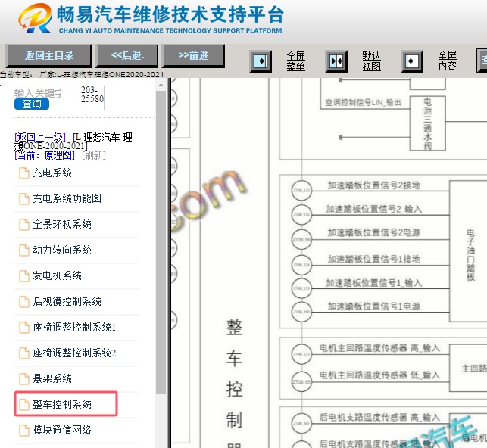Click the 畅易汽车维修技术支持平台 title
Viewport: 487px width, 448px height.
pos(170,14)
